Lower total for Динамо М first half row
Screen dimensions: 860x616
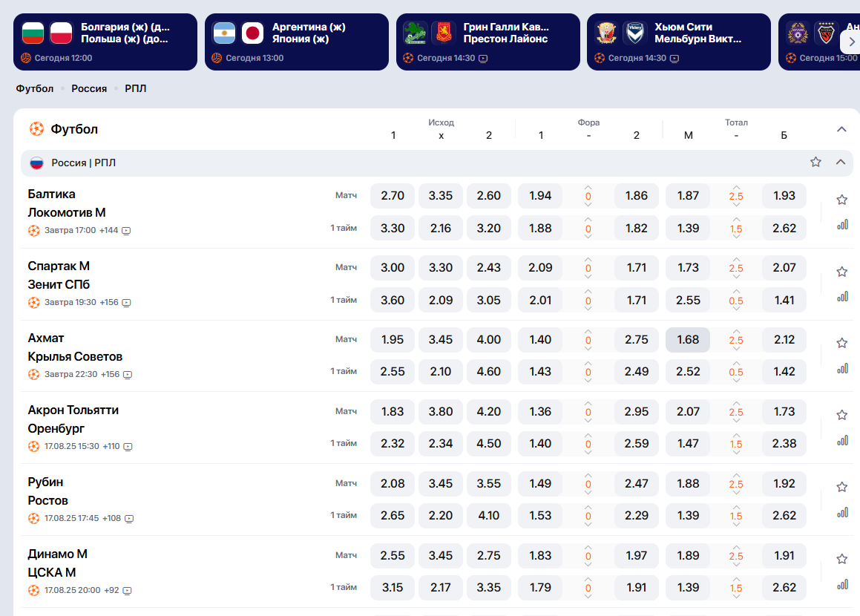click(x=736, y=596)
